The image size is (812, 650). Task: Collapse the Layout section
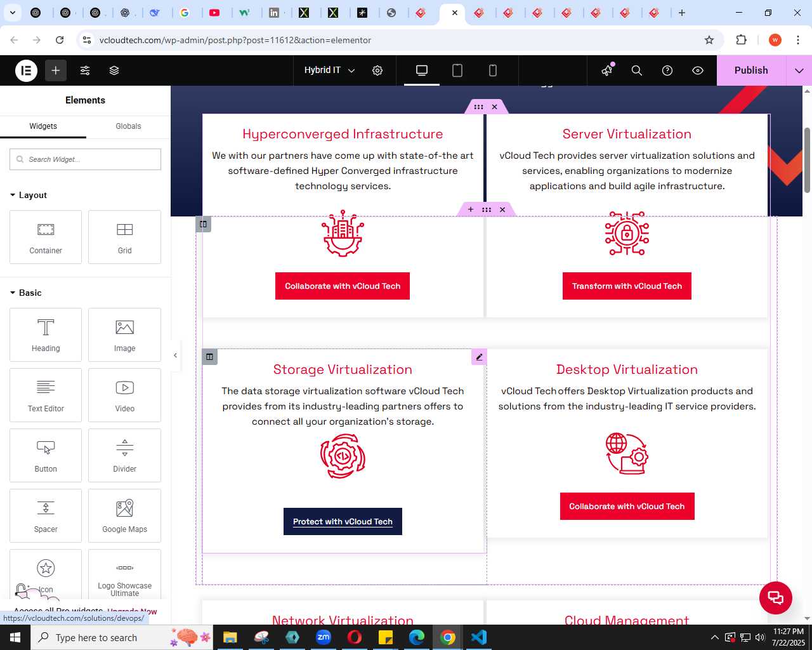(29, 195)
